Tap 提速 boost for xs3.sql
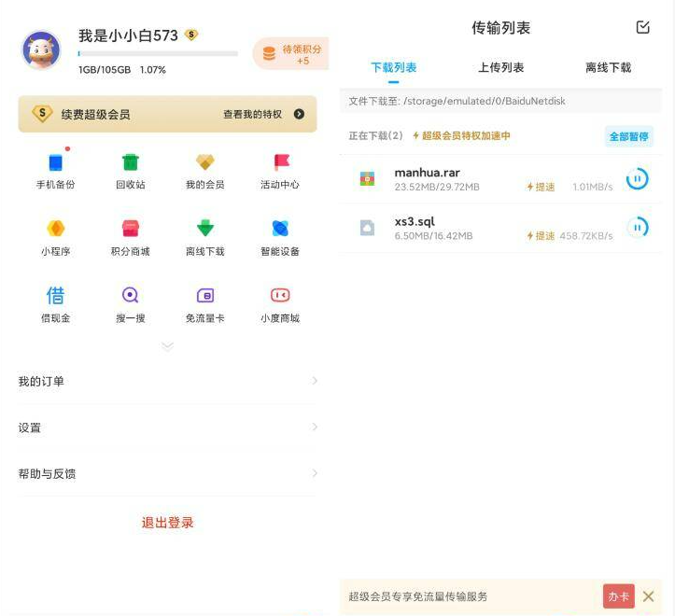Image resolution: width=675 pixels, height=616 pixels. [x=541, y=236]
